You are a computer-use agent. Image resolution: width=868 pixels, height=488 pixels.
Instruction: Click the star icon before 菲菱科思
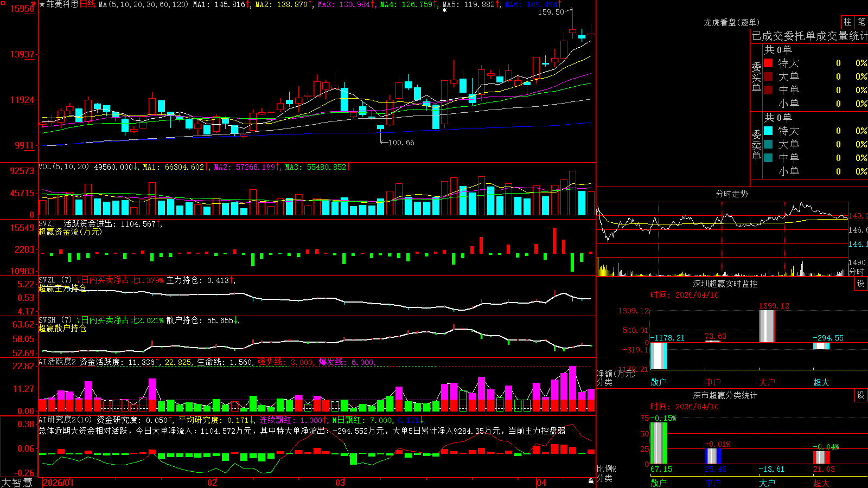(42, 4)
